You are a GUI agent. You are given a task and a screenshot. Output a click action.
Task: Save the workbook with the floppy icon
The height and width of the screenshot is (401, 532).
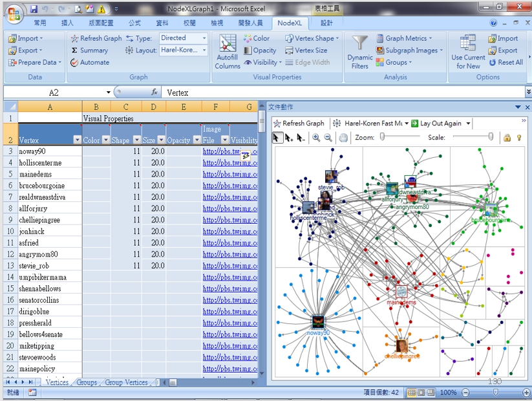pos(33,9)
